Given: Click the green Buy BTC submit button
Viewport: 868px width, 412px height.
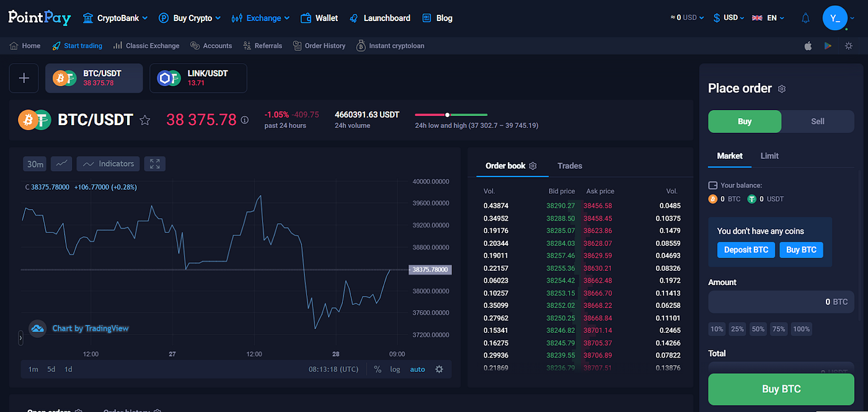Looking at the screenshot, I should (781, 389).
